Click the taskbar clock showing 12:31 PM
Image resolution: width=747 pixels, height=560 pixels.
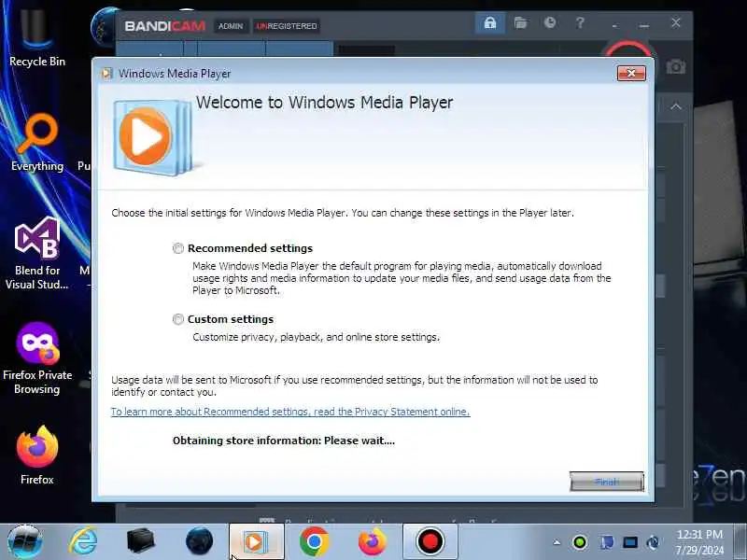699,542
